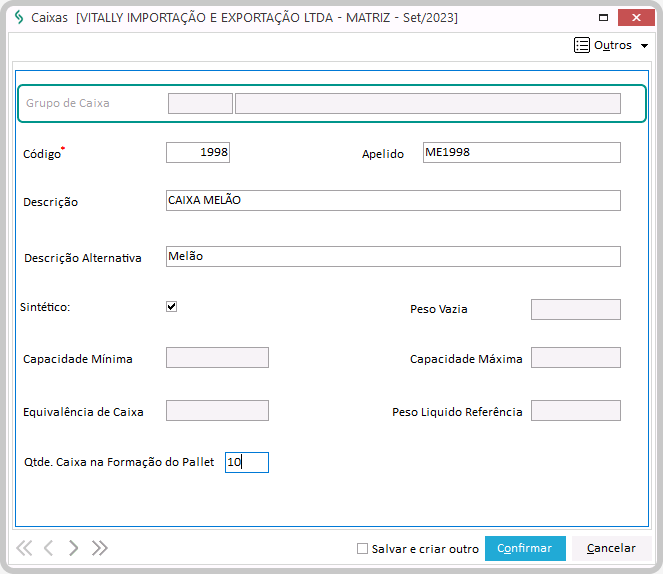Screen dimensions: 663x574
Task: Expand the Outros dropdown arrow
Action: point(644,46)
